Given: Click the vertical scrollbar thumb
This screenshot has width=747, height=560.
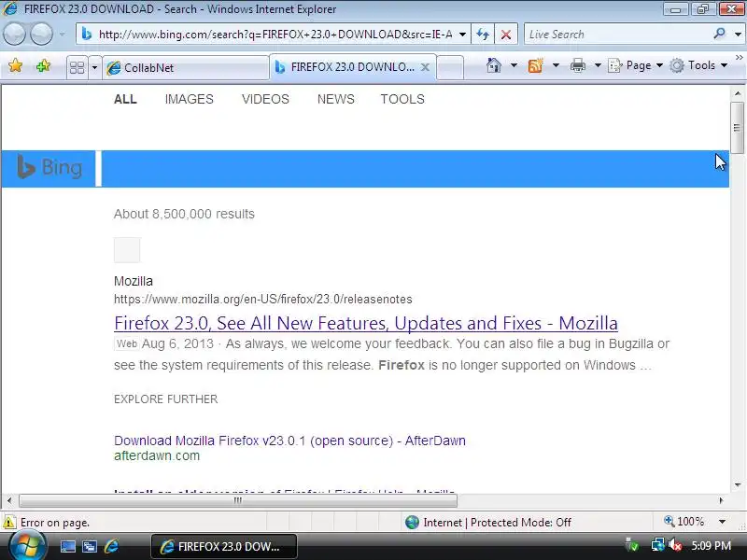Looking at the screenshot, I should 737,127.
